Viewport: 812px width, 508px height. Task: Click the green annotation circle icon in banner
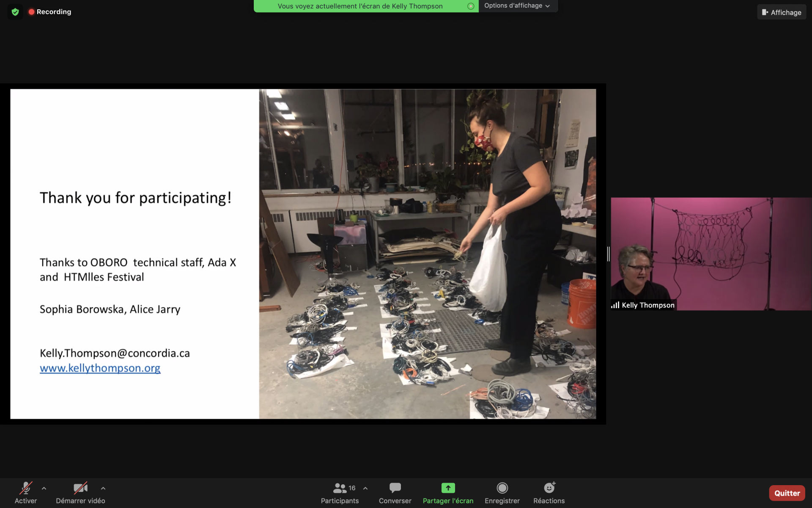471,6
